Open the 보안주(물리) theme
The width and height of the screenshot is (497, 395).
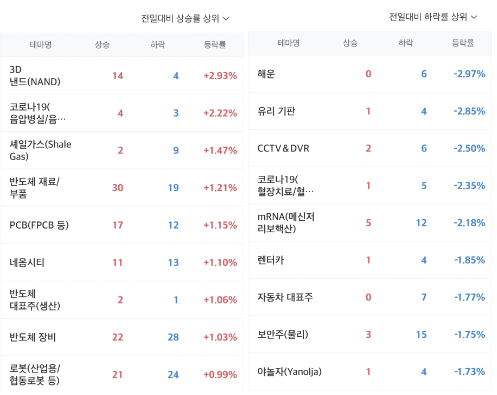pyautogui.click(x=283, y=334)
